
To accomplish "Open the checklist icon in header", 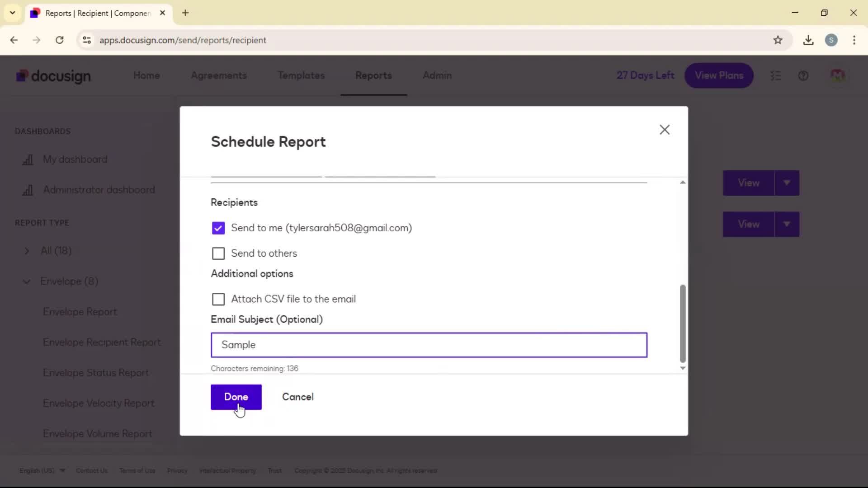I will click(x=776, y=76).
